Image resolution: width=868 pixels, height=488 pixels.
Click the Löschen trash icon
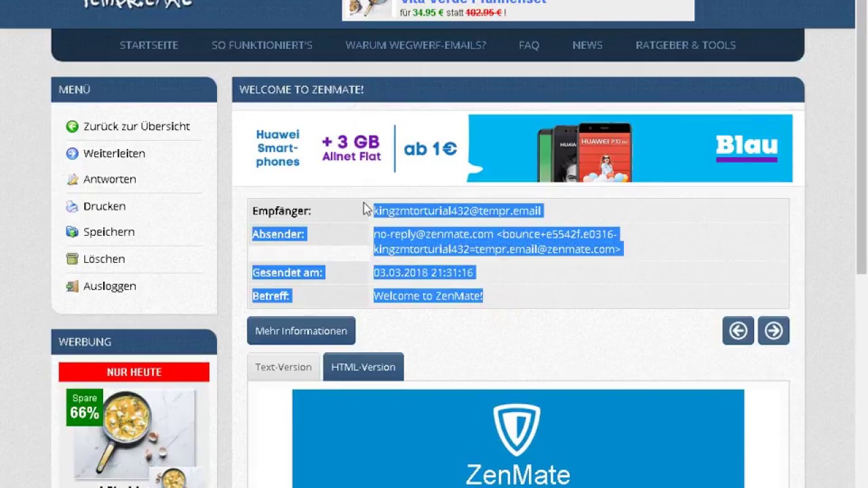point(72,259)
